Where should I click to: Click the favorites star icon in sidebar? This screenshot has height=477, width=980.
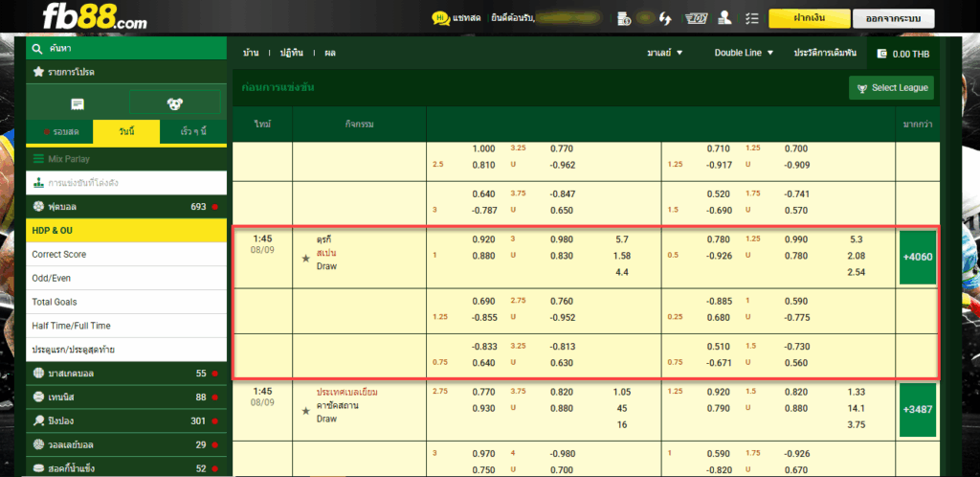click(38, 73)
